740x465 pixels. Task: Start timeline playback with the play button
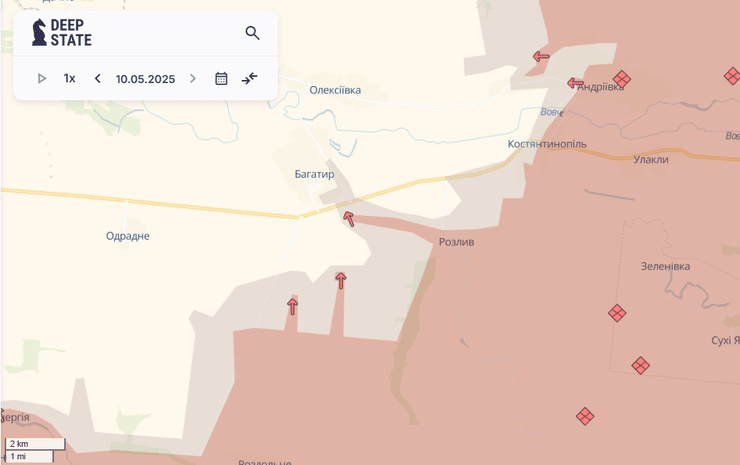pos(42,79)
